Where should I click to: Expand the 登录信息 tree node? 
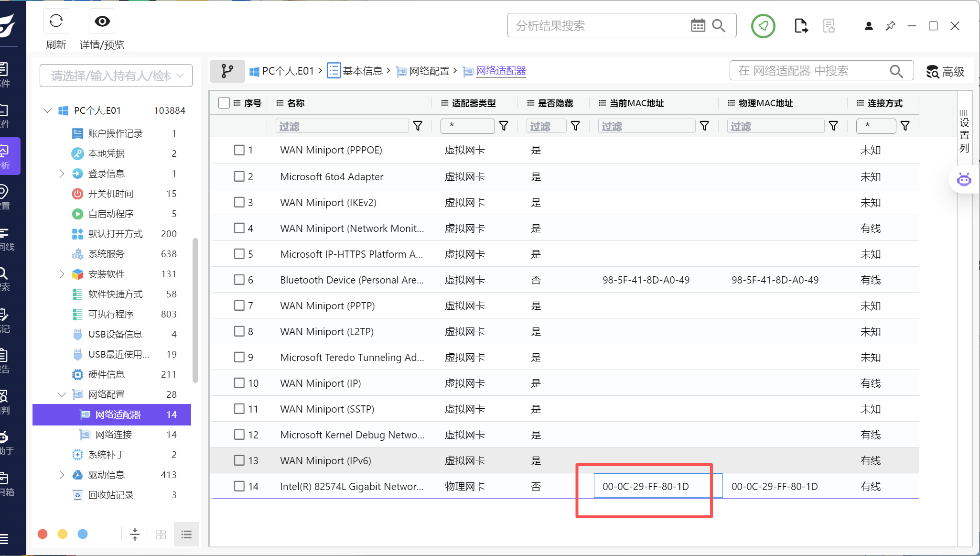pos(61,174)
